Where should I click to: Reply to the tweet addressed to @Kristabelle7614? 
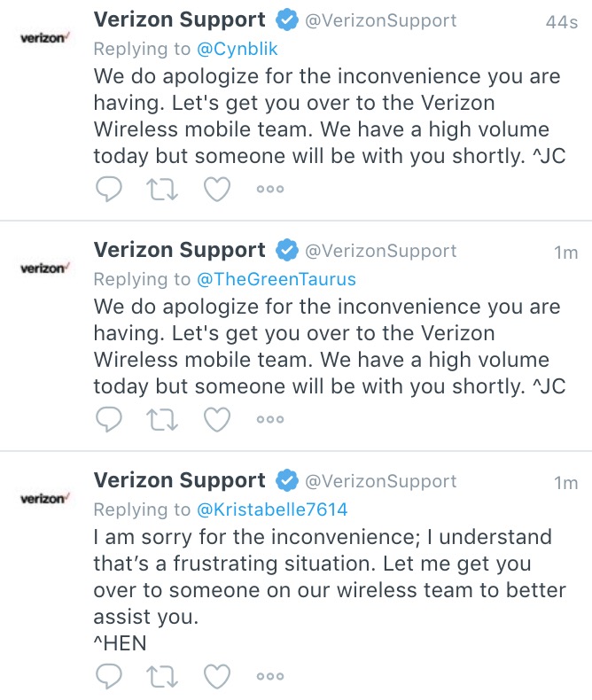coord(108,675)
